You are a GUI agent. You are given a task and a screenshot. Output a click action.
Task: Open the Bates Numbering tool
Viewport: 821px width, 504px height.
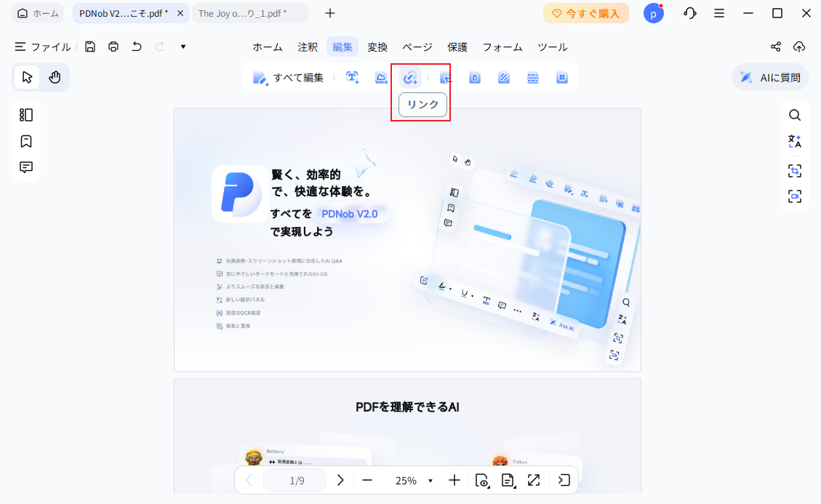pos(561,77)
